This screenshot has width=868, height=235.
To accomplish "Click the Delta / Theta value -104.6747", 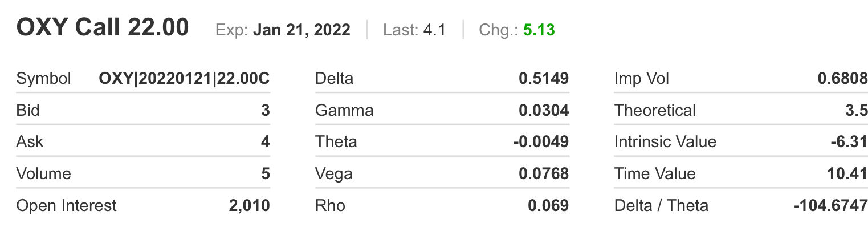I will [x=831, y=205].
